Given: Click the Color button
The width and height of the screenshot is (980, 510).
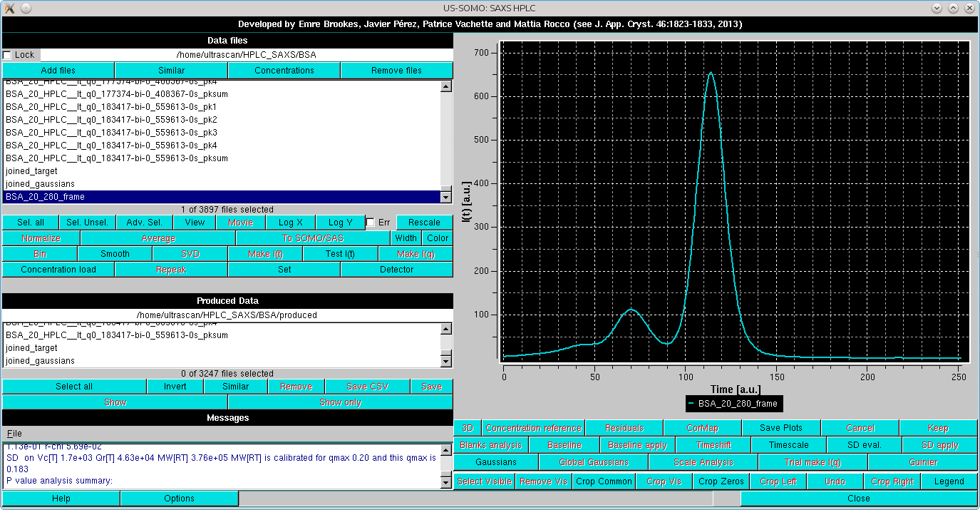Looking at the screenshot, I should tap(438, 238).
